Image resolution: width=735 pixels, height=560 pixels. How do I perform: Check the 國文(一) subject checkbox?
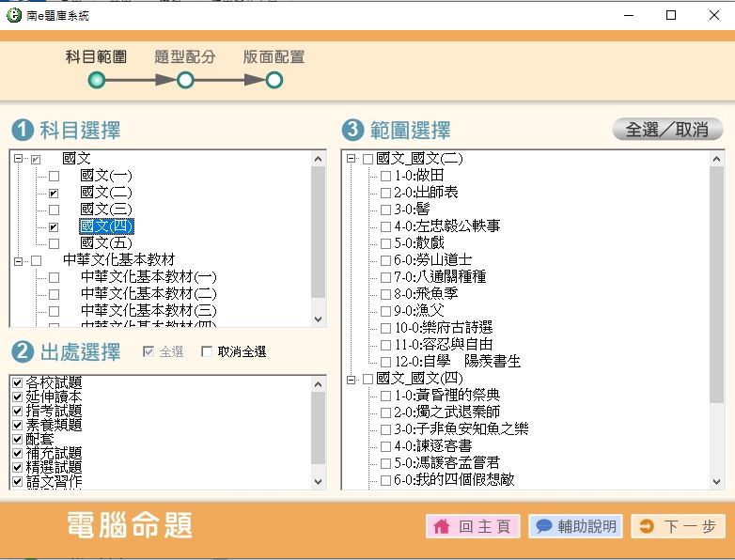(x=54, y=176)
